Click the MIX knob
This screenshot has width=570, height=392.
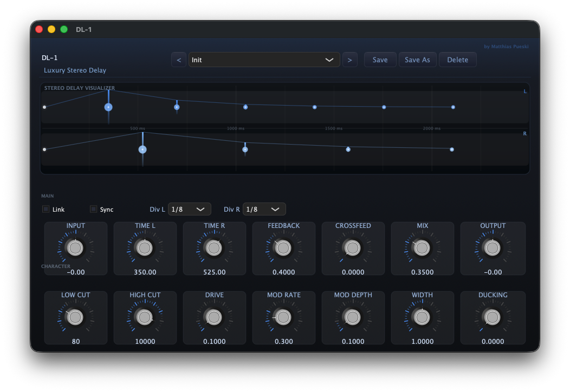point(422,248)
